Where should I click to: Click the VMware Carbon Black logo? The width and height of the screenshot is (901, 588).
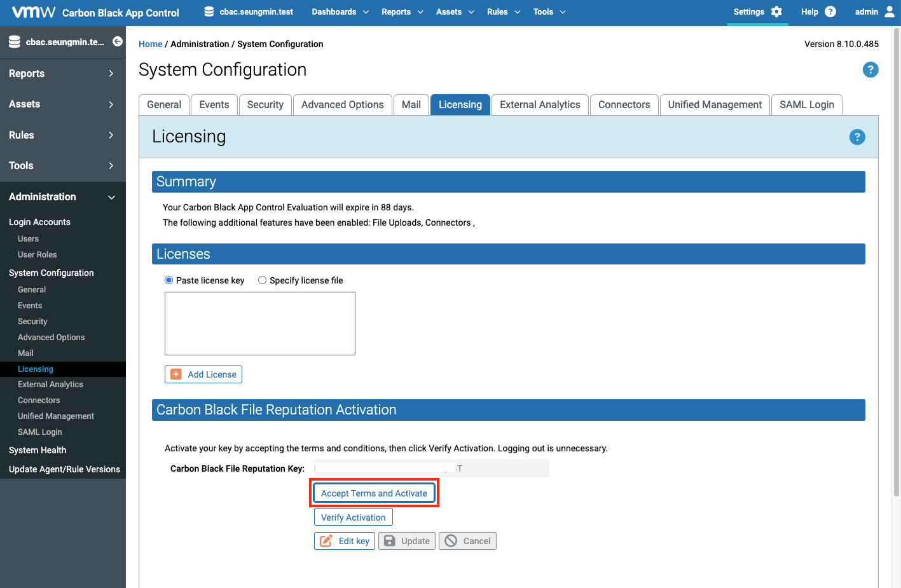(x=95, y=12)
